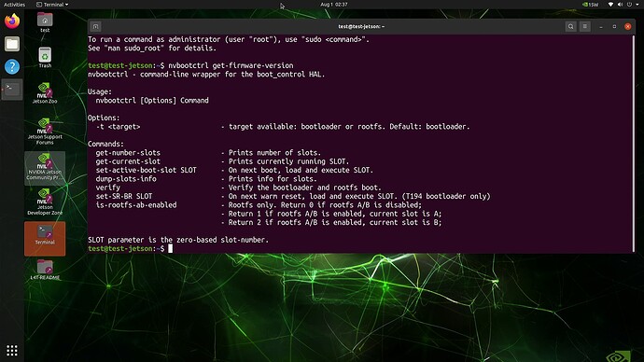Viewport: 644px width, 362px height.
Task: Open the L4T-README folder
Action: coord(45,270)
